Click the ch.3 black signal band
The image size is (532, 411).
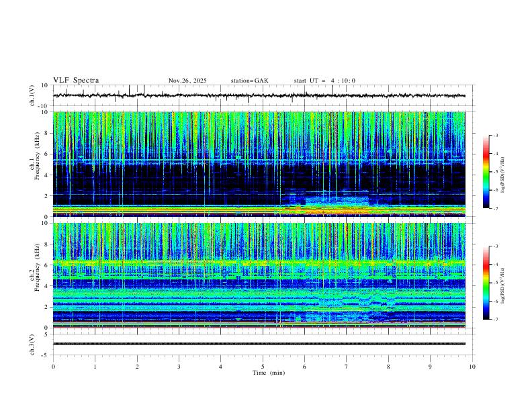(259, 344)
